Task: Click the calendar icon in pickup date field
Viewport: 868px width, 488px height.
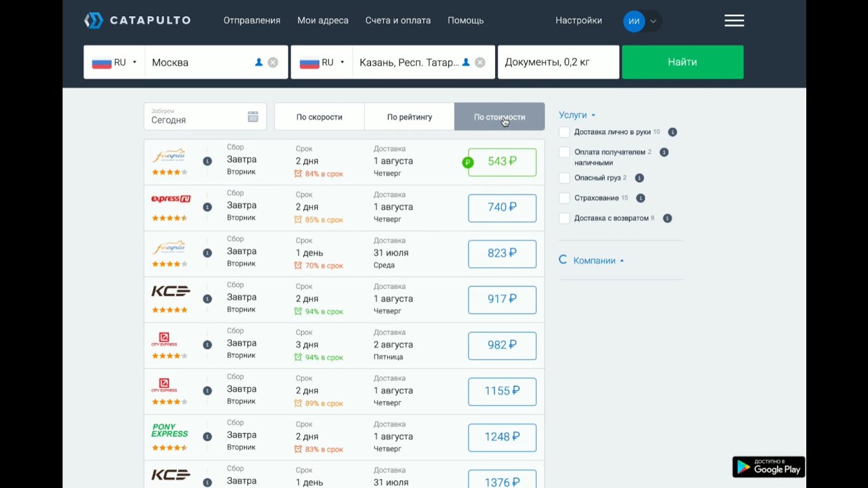Action: 253,117
